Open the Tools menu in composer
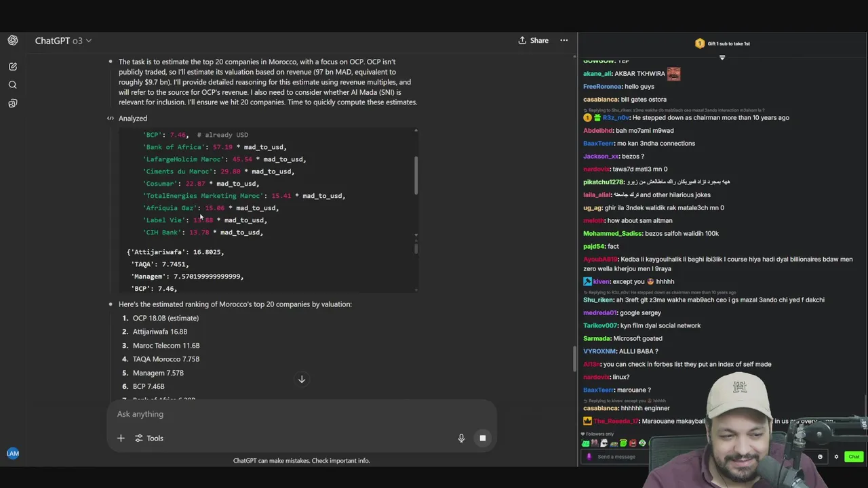The height and width of the screenshot is (488, 868). coord(149,438)
